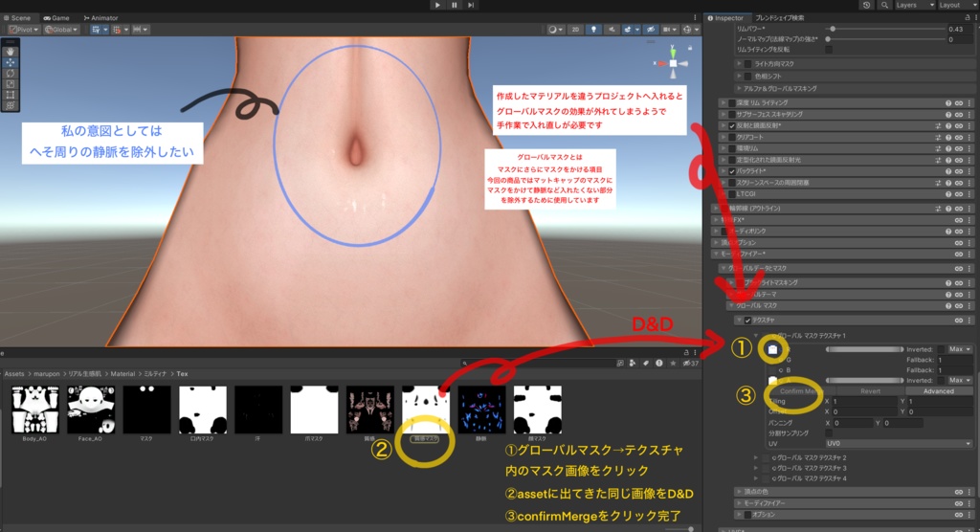Select the Hand view tool

point(10,52)
